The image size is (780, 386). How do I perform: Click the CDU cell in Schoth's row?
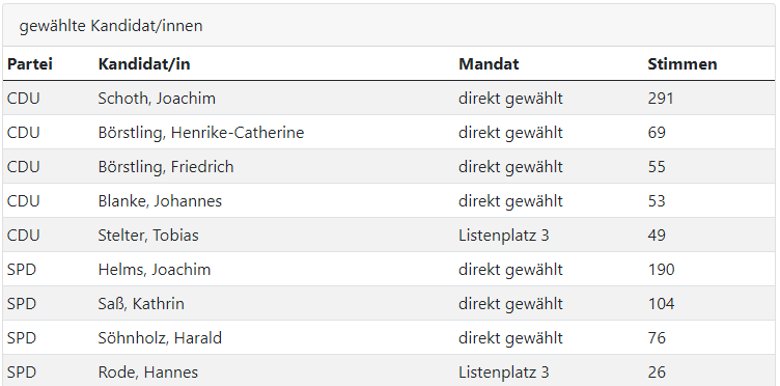click(x=23, y=98)
